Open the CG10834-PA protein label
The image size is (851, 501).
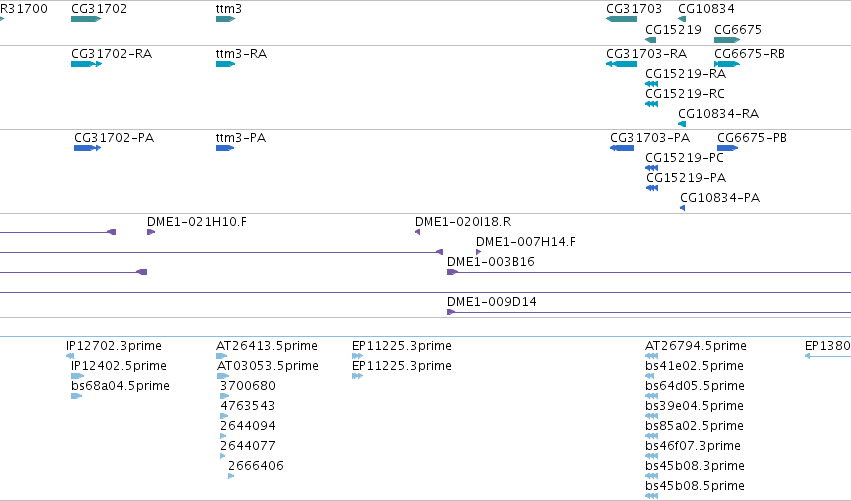(x=720, y=198)
